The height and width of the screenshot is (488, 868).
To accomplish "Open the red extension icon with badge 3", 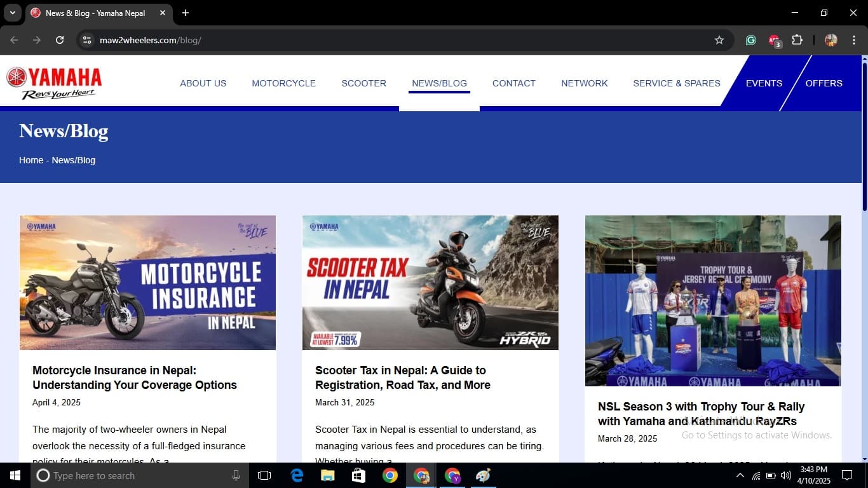I will [x=774, y=41].
